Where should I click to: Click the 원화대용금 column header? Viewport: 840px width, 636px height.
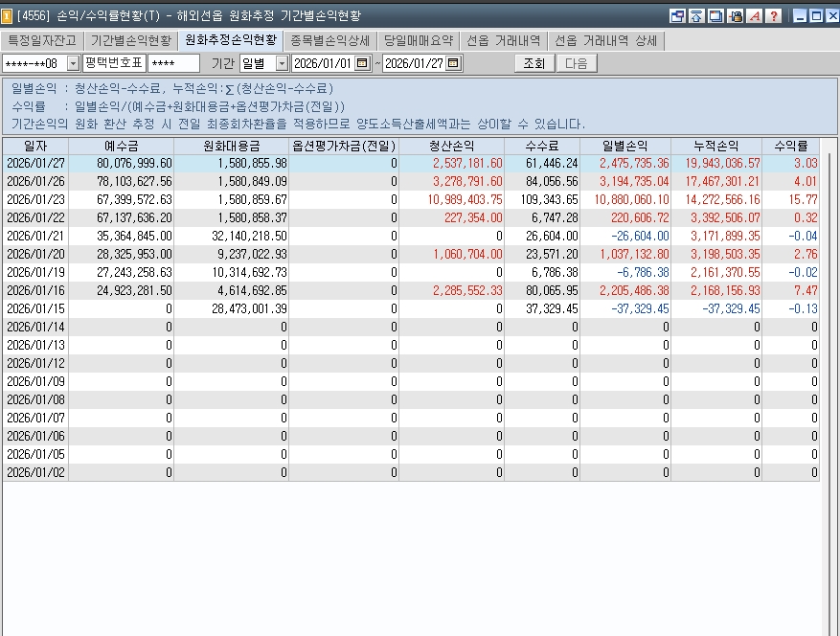(x=232, y=146)
